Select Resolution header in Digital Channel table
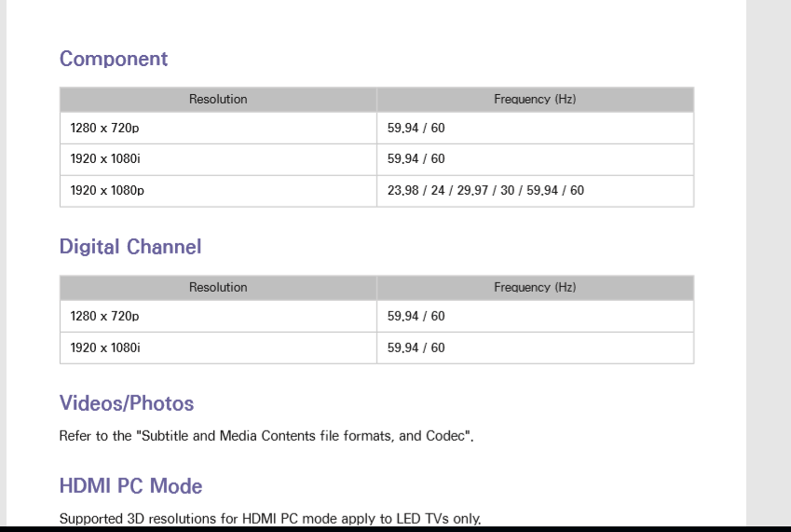Screen dimensions: 791x532 [x=218, y=287]
